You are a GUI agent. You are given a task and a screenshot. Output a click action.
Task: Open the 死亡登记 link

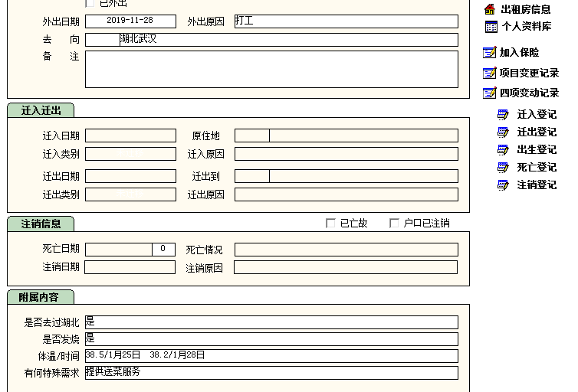coord(536,168)
